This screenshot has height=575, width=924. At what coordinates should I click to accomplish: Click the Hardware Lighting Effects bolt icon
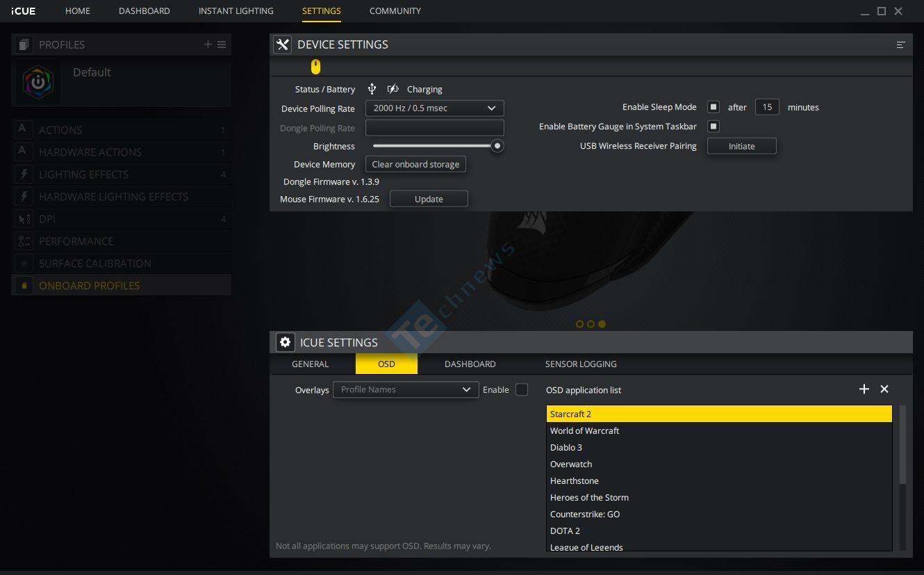click(24, 196)
